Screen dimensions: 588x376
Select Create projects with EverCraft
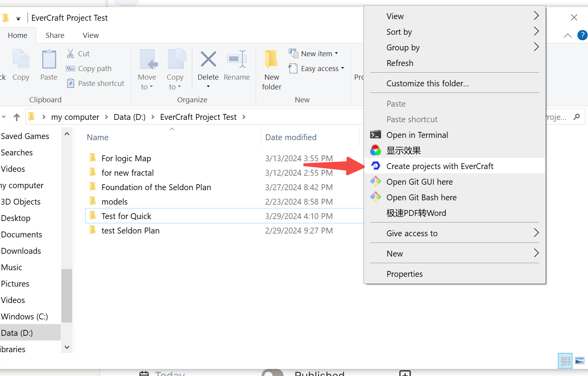click(454, 166)
